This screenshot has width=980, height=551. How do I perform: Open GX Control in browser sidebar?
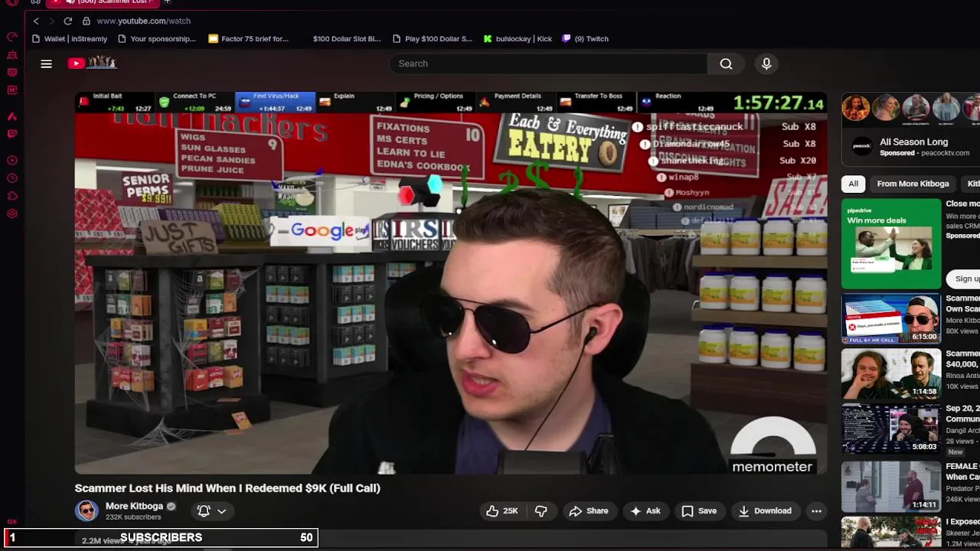pos(12,37)
